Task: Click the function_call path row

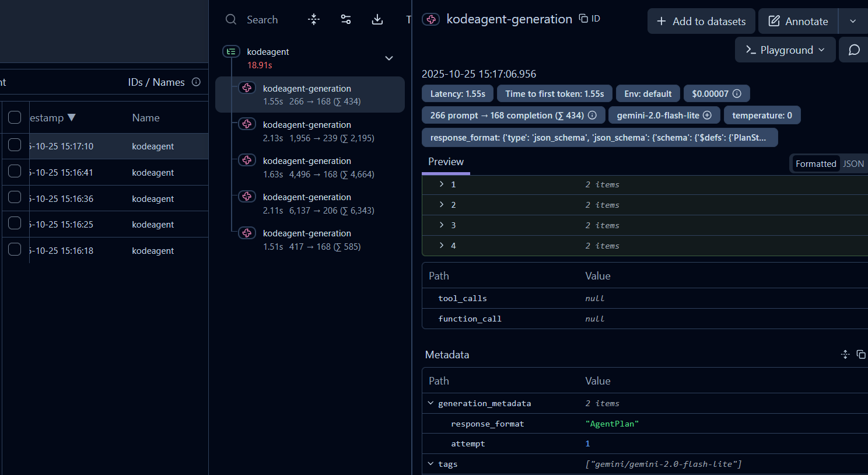Action: point(645,319)
